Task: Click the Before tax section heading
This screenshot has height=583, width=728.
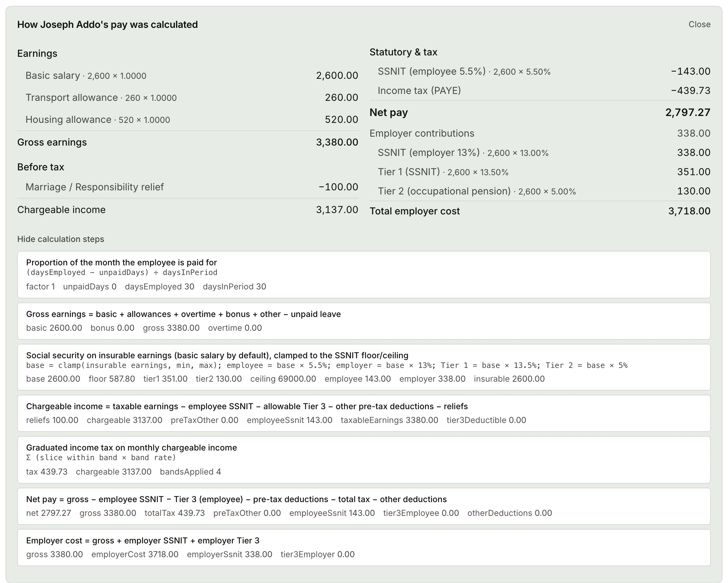Action: click(x=41, y=167)
